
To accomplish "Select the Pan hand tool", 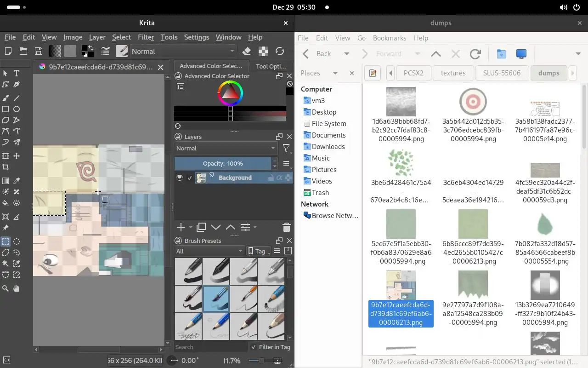I will point(17,288).
